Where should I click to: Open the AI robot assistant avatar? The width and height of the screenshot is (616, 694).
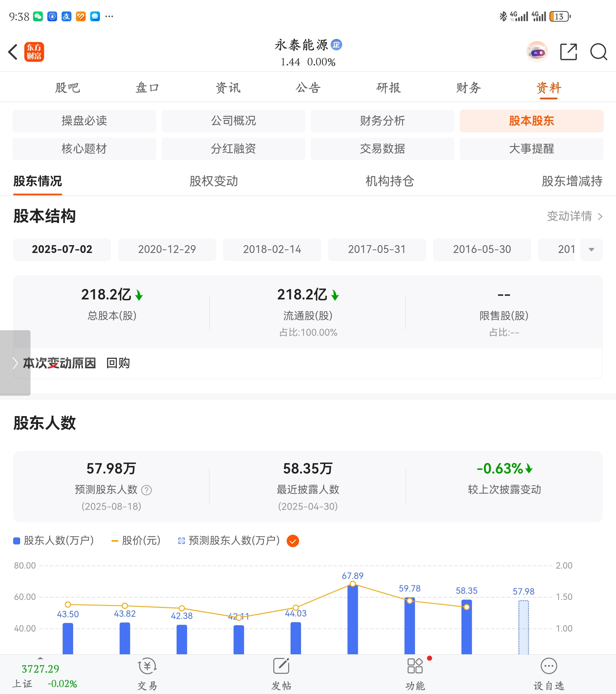pyautogui.click(x=537, y=52)
